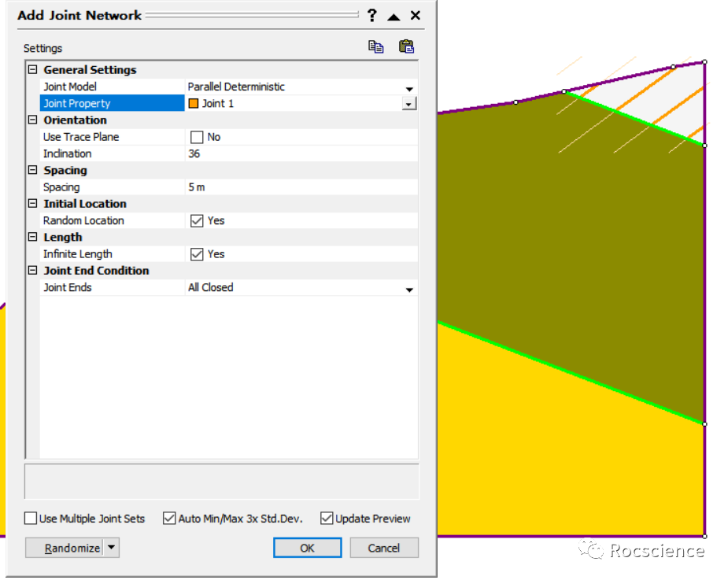Collapse the Orientation section
This screenshot has height=580, width=728.
[32, 120]
